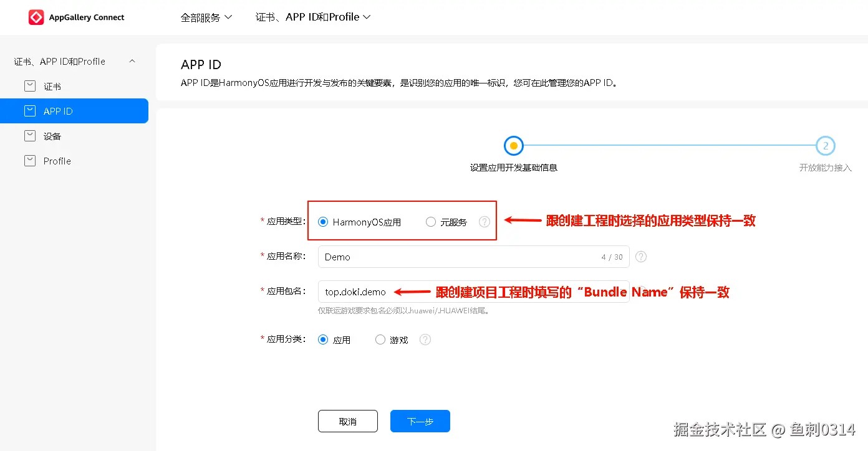Image resolution: width=868 pixels, height=451 pixels.
Task: Click the 取消 button
Action: [x=348, y=421]
